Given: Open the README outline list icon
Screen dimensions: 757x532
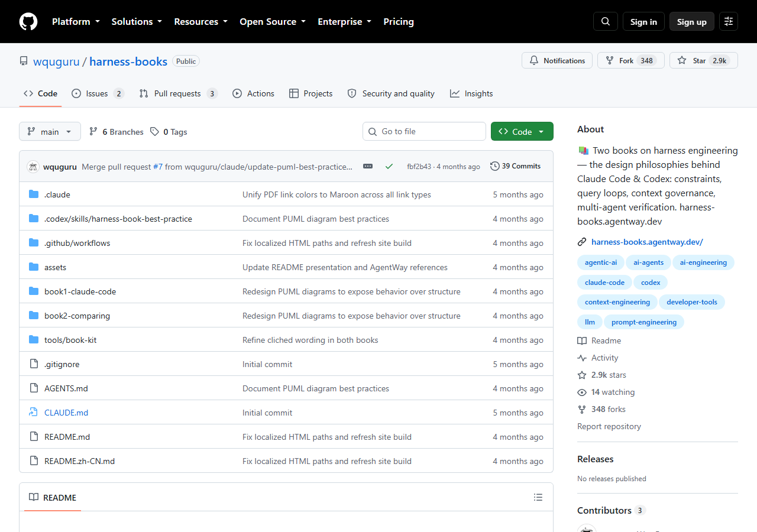Looking at the screenshot, I should (x=538, y=497).
